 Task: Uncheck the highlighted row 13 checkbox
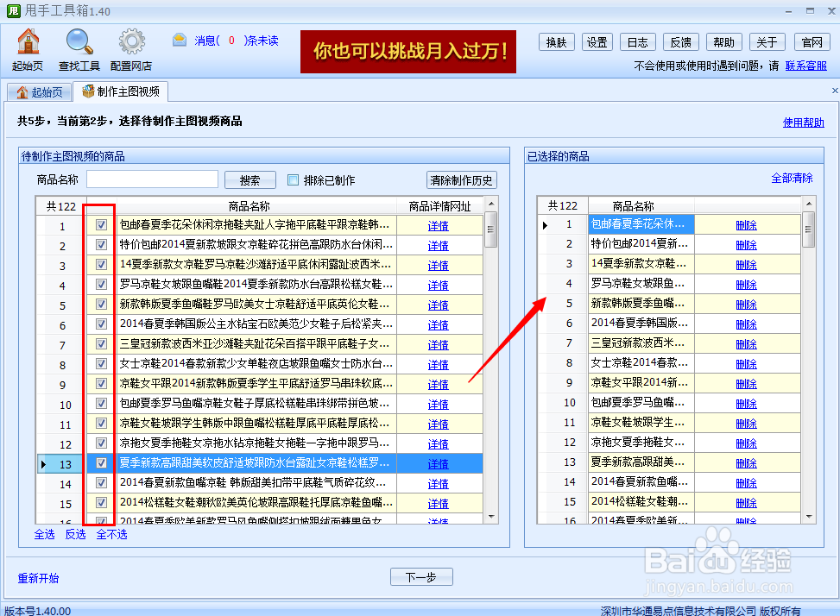pyautogui.click(x=101, y=462)
